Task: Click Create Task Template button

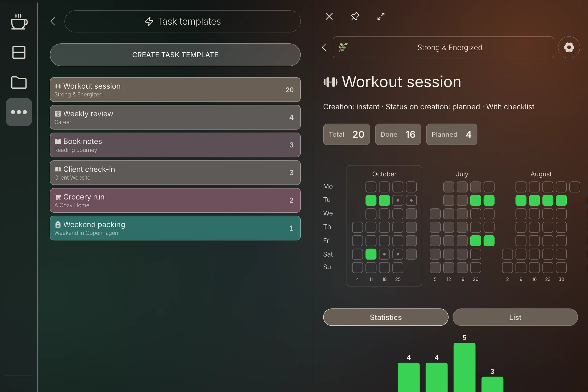Action: coord(175,55)
